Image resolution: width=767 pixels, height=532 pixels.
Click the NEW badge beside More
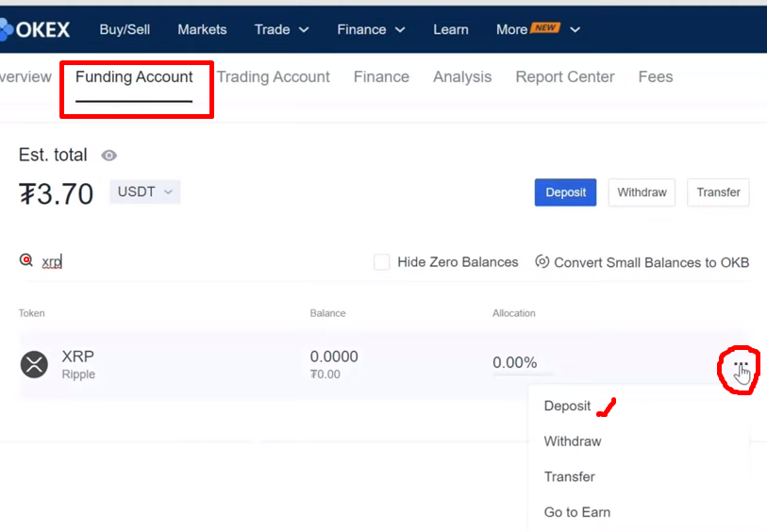click(x=545, y=28)
